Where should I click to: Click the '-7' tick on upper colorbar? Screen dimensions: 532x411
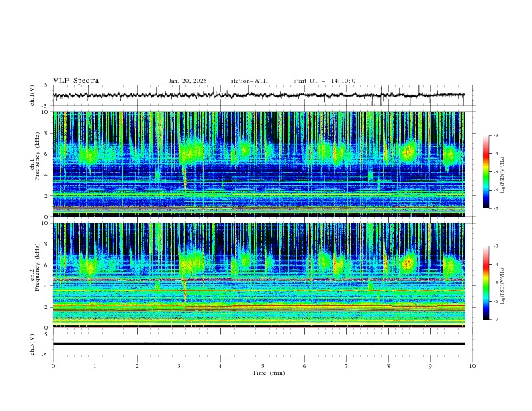496,208
